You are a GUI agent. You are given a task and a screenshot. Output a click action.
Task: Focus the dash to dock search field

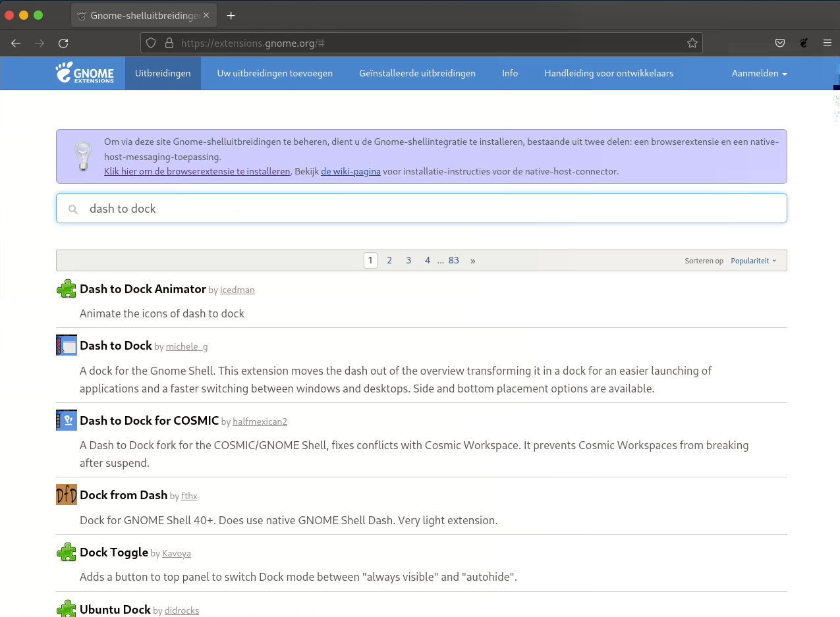422,208
